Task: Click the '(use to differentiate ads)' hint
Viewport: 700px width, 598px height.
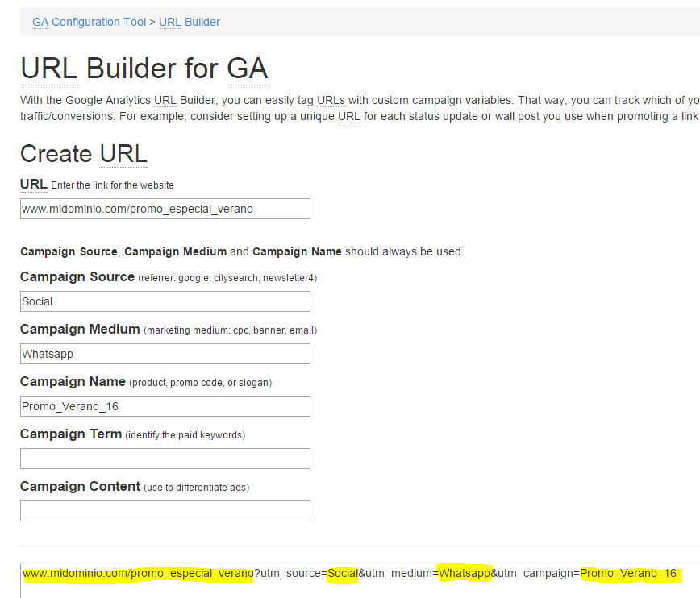Action: 197,488
